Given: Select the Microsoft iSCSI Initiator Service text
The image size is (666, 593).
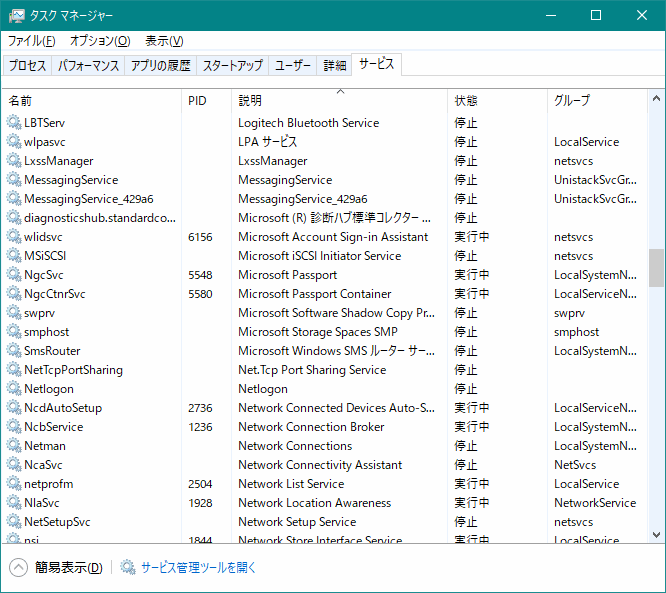Looking at the screenshot, I should pos(319,256).
